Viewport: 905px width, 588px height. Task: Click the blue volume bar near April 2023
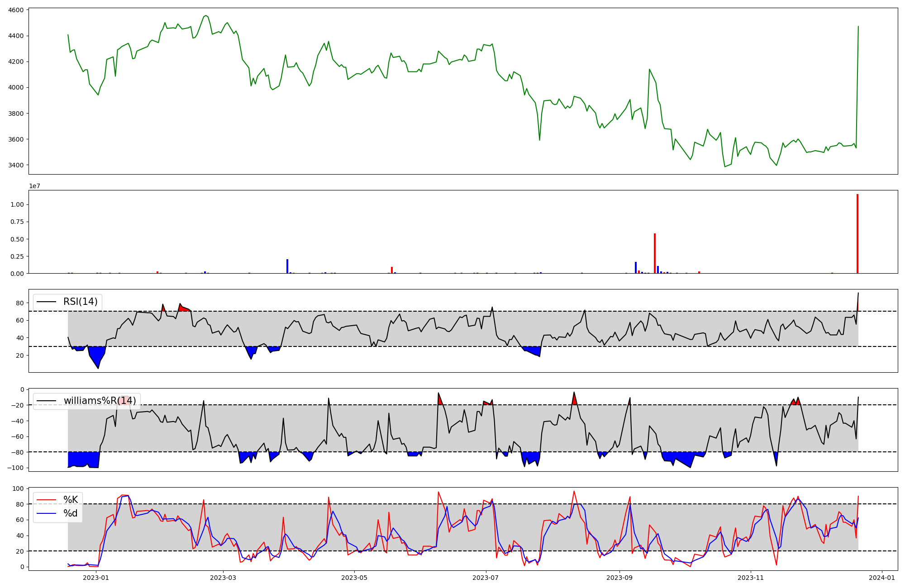click(x=287, y=266)
